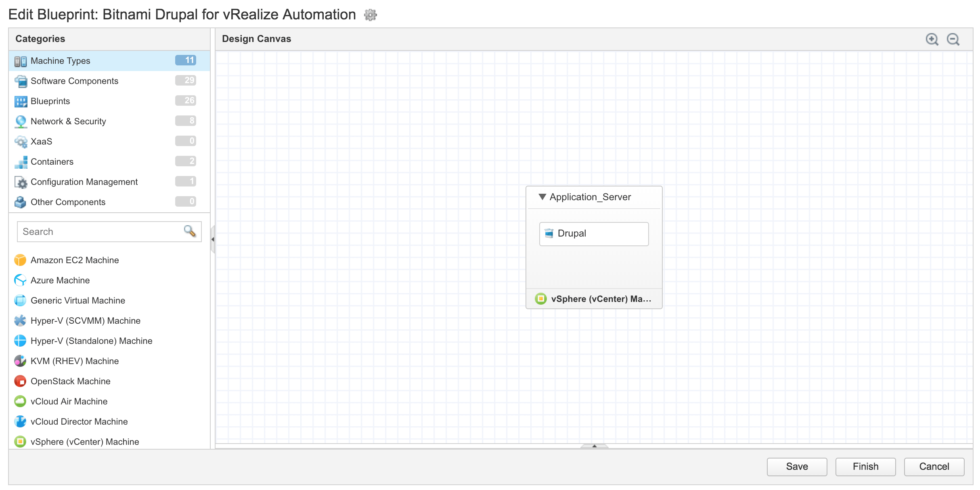Click the Containers category icon
The image size is (980, 490).
21,162
